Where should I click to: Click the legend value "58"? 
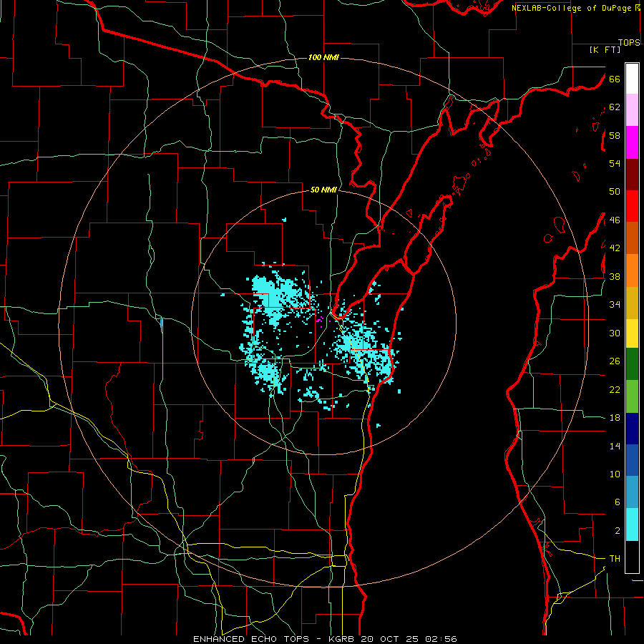coord(615,135)
